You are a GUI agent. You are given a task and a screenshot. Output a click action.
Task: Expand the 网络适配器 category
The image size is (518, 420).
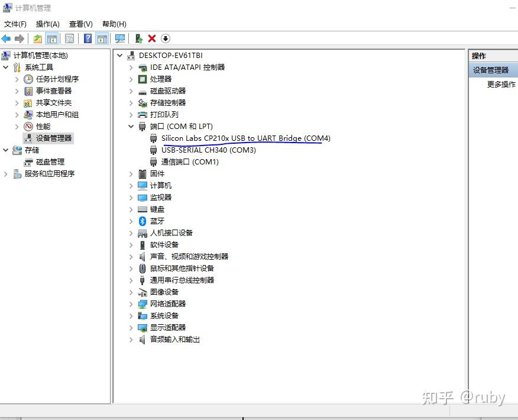131,303
